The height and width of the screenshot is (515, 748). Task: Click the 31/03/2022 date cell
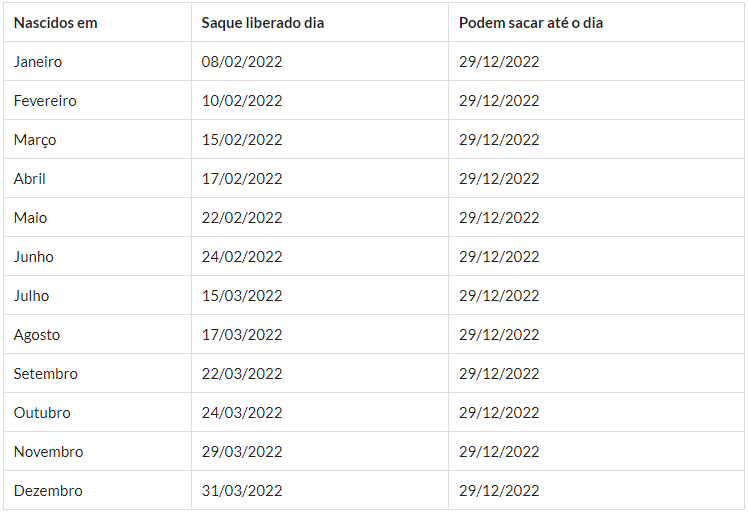click(242, 491)
